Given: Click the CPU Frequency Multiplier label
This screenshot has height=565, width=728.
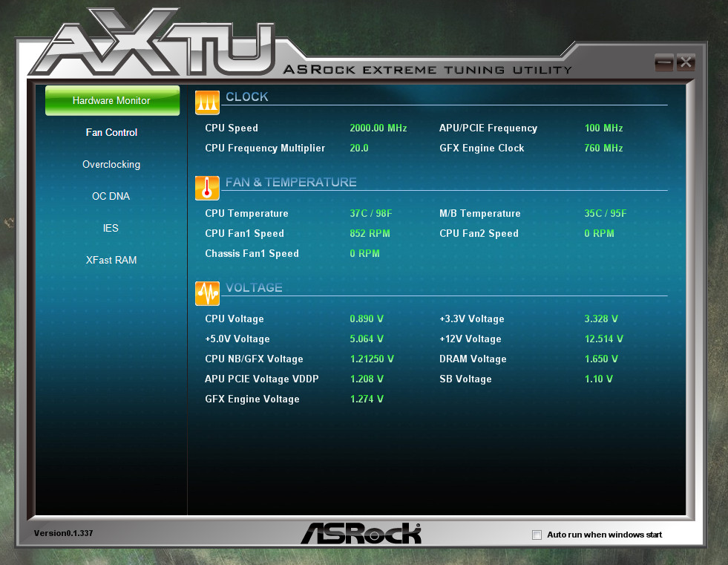Looking at the screenshot, I should coord(265,148).
